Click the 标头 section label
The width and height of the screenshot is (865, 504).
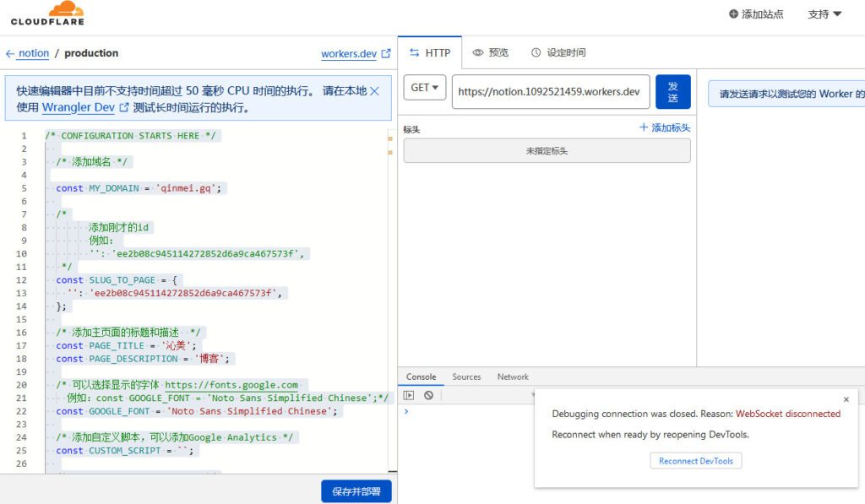coord(411,129)
